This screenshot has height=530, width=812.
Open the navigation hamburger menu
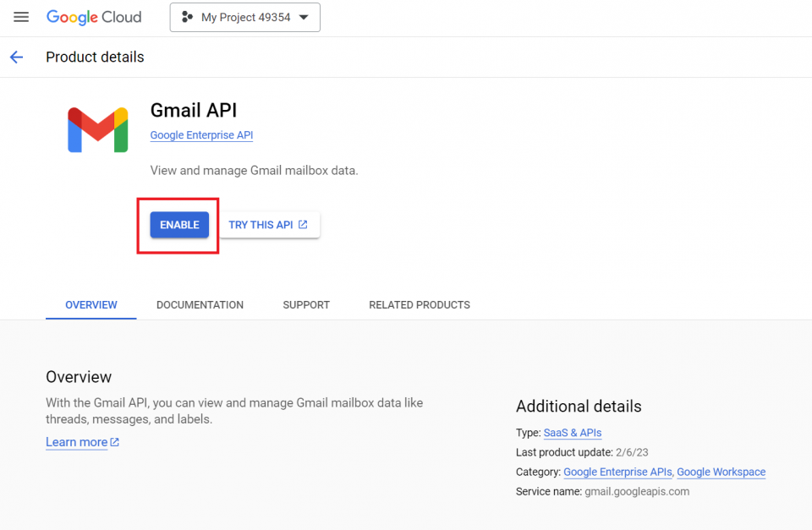coord(21,17)
